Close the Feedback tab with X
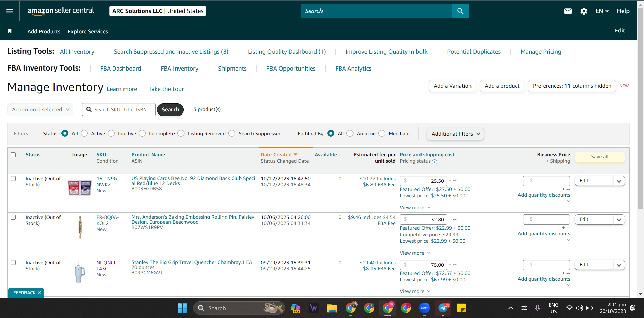The width and height of the screenshot is (644, 318). [x=39, y=293]
